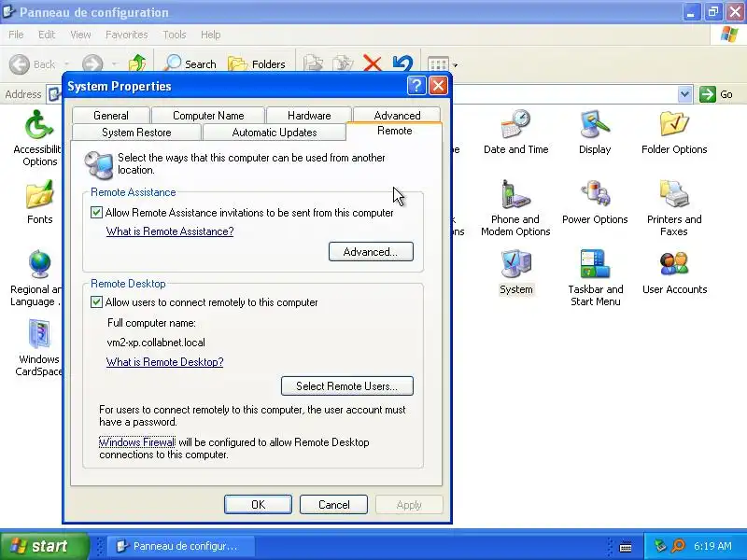The height and width of the screenshot is (560, 747).
Task: Open the Edit menu
Action: tap(47, 35)
